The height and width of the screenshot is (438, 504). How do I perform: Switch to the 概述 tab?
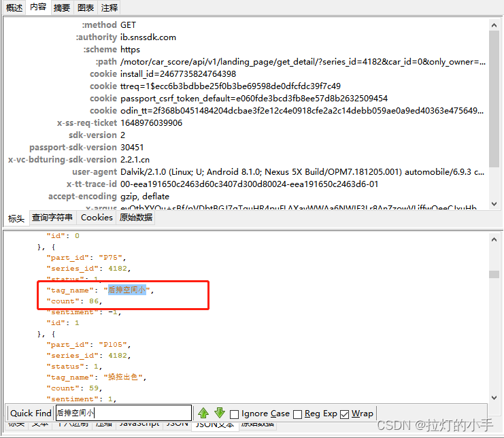14,7
